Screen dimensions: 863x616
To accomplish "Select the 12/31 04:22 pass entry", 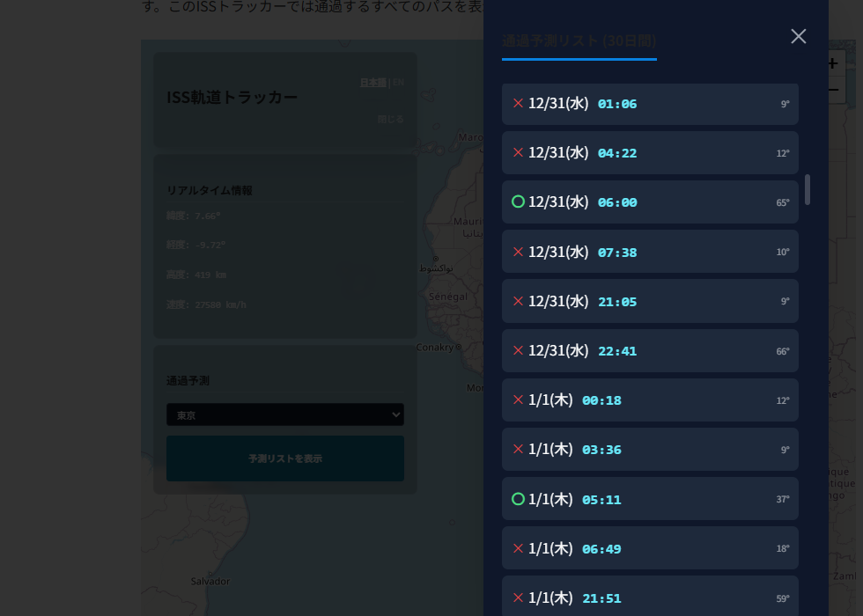I will (650, 153).
